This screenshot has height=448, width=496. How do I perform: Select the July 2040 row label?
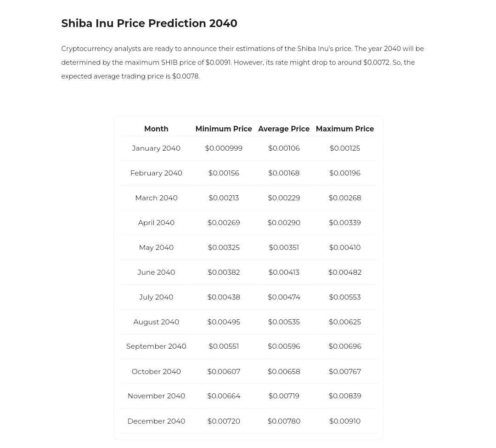(156, 297)
